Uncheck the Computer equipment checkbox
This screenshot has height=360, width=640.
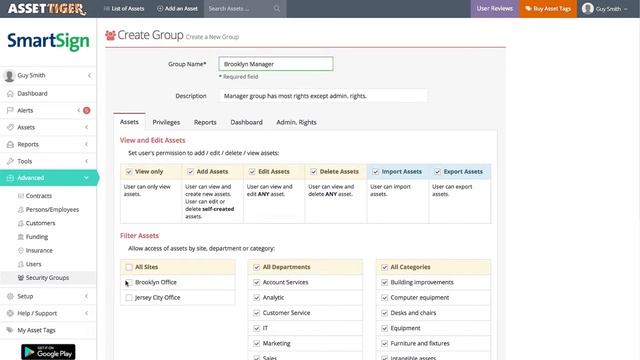pos(384,298)
